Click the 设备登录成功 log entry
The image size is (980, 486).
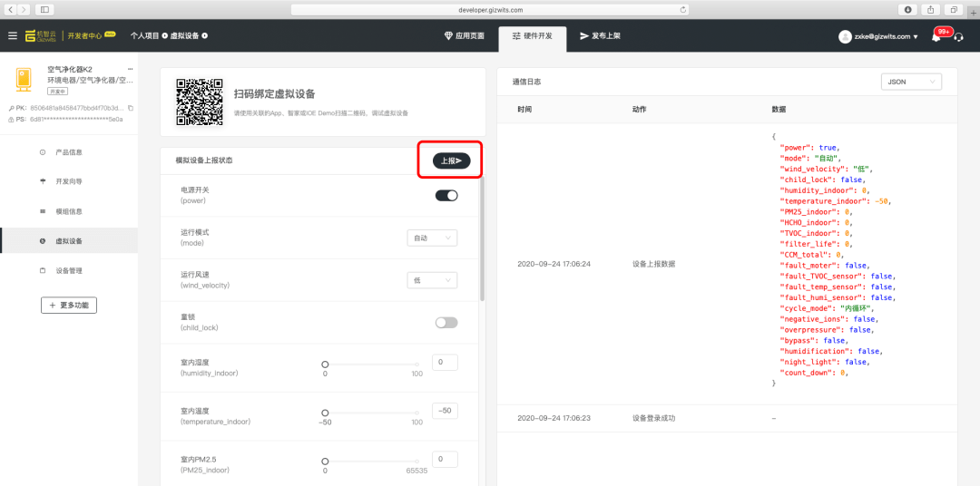coord(653,418)
